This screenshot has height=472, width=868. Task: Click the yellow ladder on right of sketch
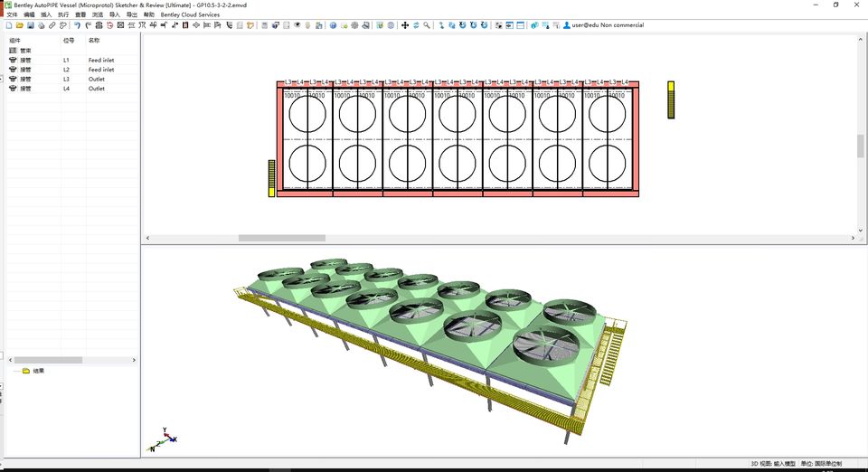point(671,99)
